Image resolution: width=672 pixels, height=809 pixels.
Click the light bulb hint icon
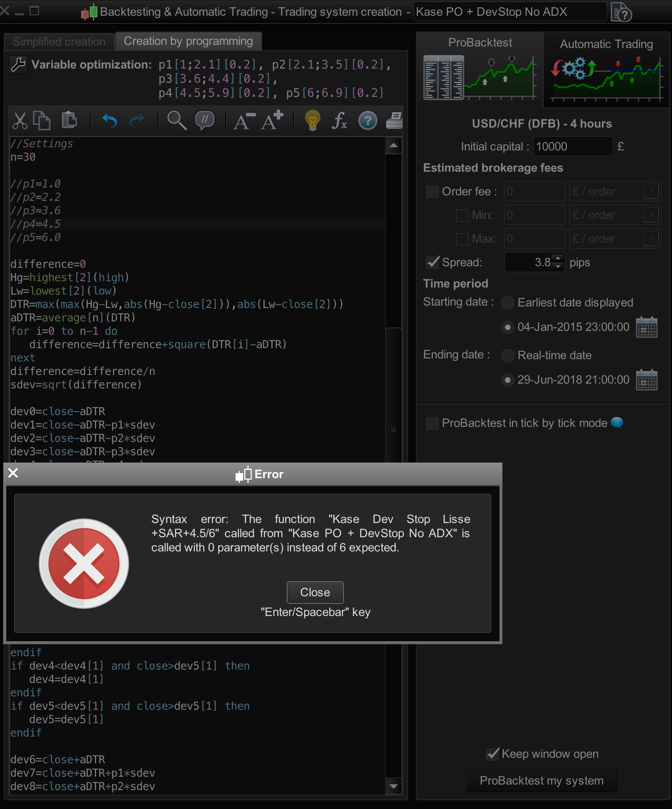pyautogui.click(x=312, y=121)
